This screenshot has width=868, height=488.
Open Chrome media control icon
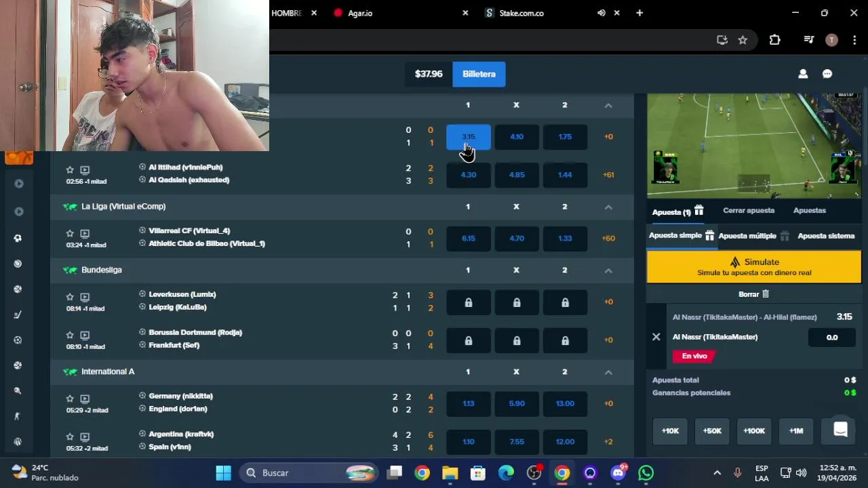pos(808,40)
